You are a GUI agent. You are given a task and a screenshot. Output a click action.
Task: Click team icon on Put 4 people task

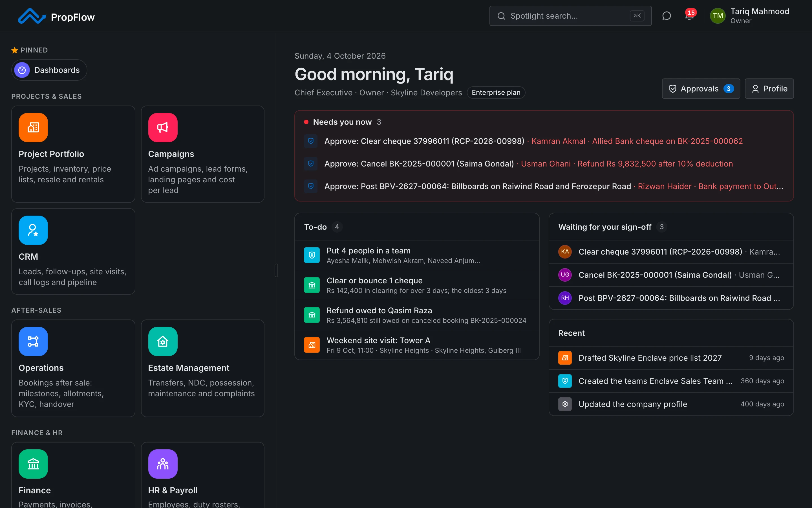[x=312, y=255]
